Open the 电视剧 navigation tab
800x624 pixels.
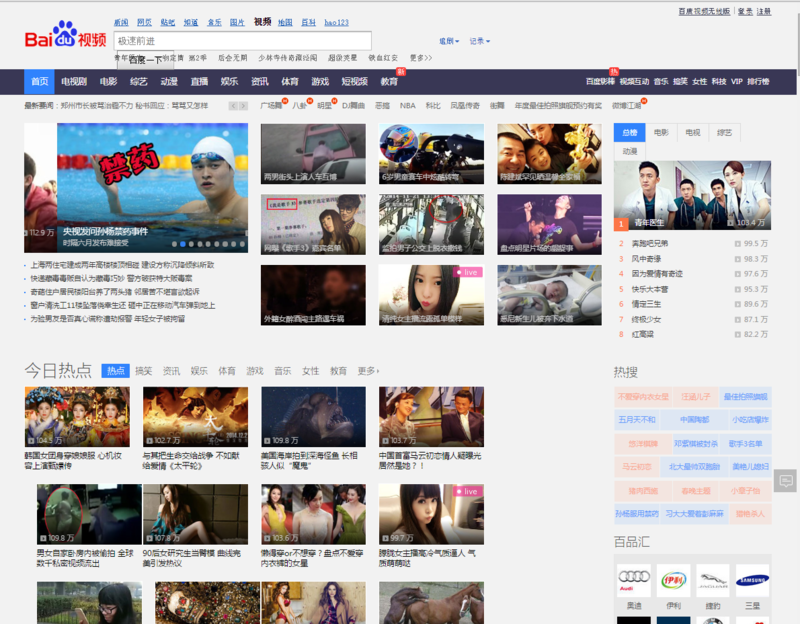tap(74, 82)
